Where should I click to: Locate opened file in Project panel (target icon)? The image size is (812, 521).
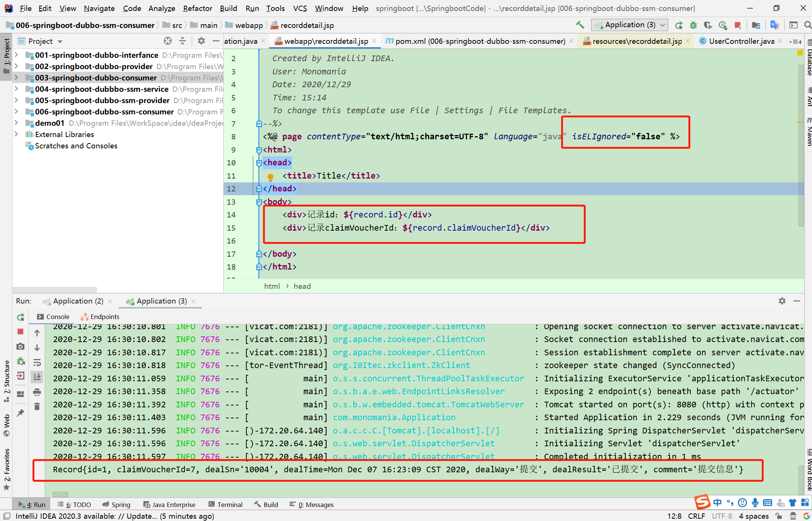tap(168, 41)
